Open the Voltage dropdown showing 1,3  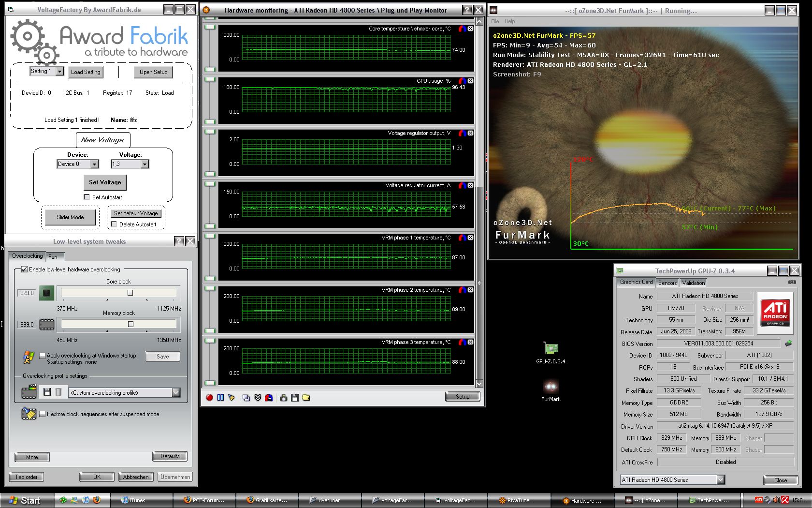coord(144,164)
